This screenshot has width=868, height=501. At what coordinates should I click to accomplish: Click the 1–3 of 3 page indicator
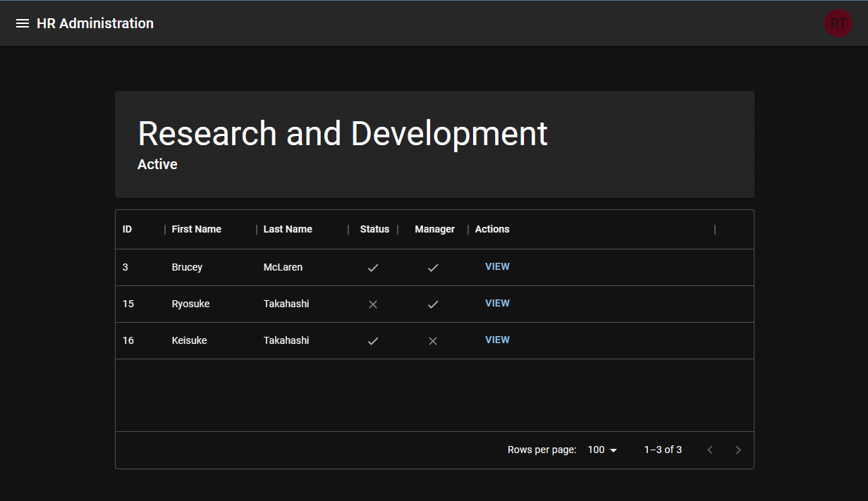pyautogui.click(x=663, y=450)
